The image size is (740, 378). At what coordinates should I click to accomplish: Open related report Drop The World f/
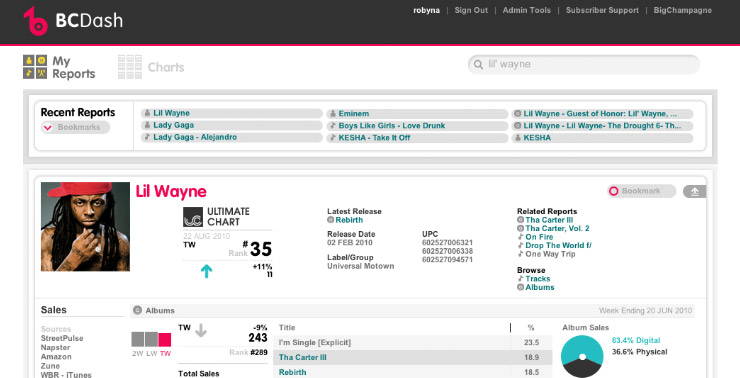point(558,245)
